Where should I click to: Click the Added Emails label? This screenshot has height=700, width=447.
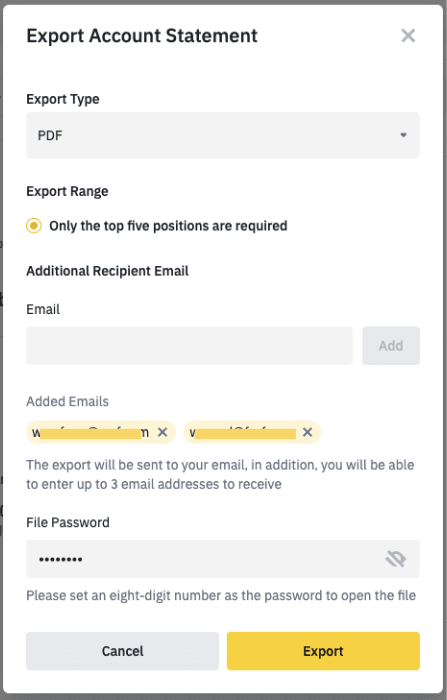click(67, 401)
